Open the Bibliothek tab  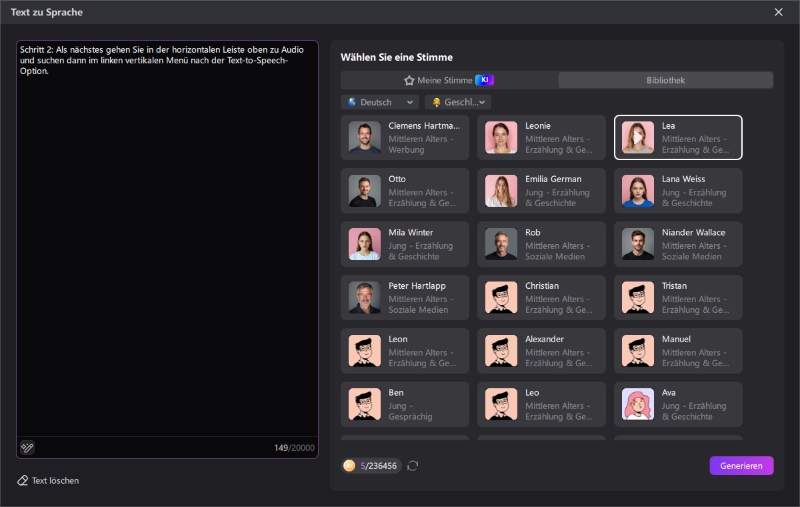point(665,80)
